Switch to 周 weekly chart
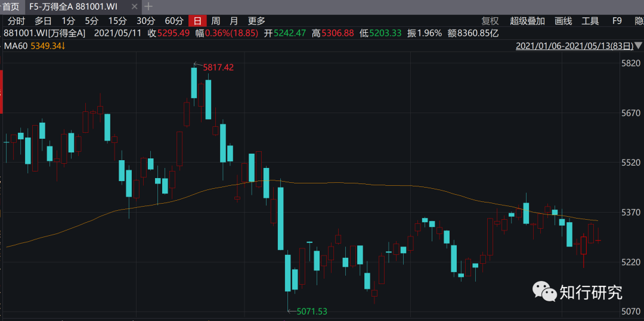 point(215,21)
